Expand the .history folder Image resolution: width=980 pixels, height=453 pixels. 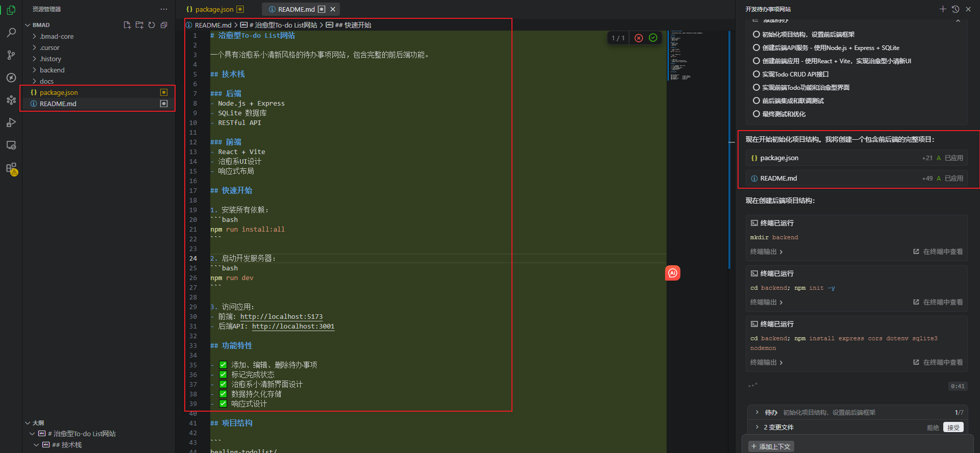[x=34, y=59]
